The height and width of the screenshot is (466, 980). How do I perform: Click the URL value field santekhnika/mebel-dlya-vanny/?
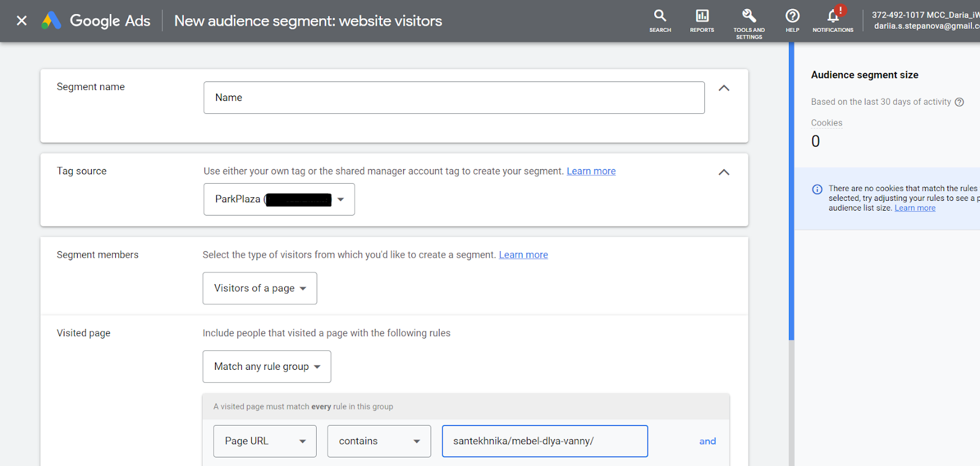coord(545,442)
